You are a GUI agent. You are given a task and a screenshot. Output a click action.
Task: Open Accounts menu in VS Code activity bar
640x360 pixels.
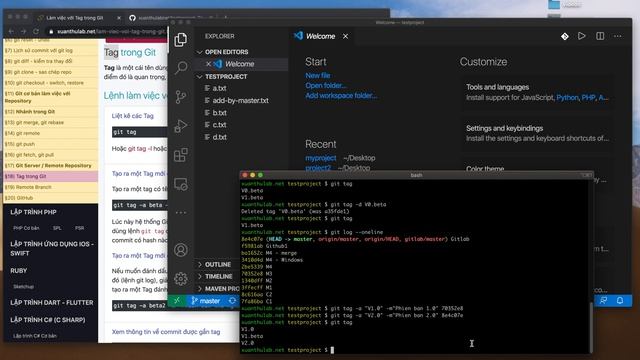pyautogui.click(x=181, y=250)
